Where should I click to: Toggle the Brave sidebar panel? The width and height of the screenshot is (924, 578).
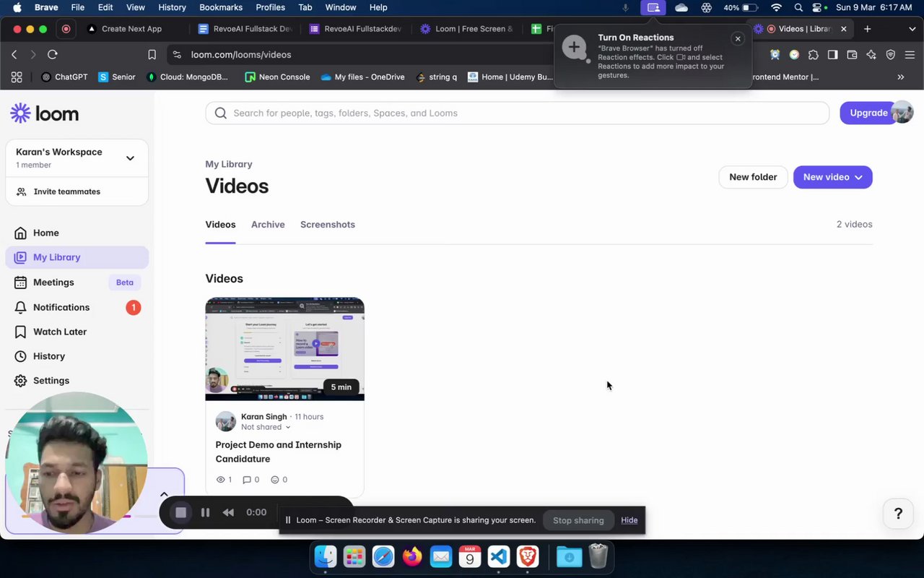click(x=833, y=54)
